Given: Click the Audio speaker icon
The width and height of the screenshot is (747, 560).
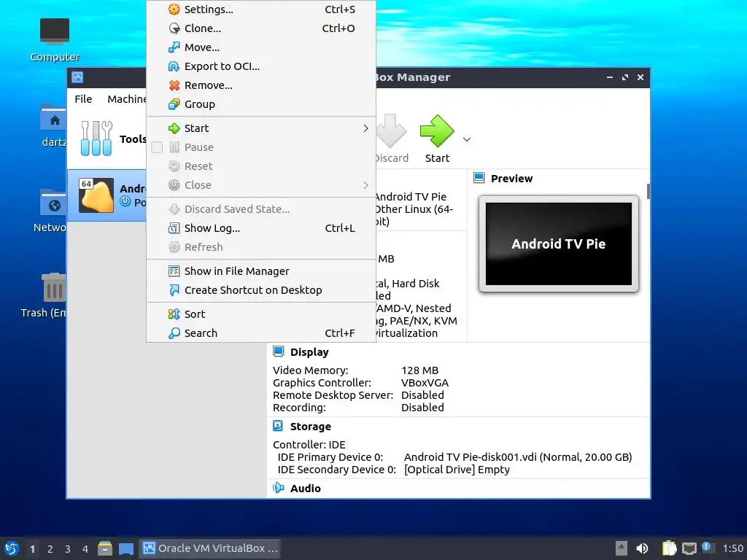Looking at the screenshot, I should click(278, 488).
